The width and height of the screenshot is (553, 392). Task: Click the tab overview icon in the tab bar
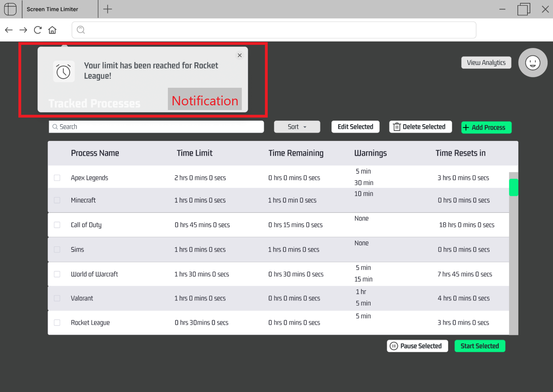point(10,9)
